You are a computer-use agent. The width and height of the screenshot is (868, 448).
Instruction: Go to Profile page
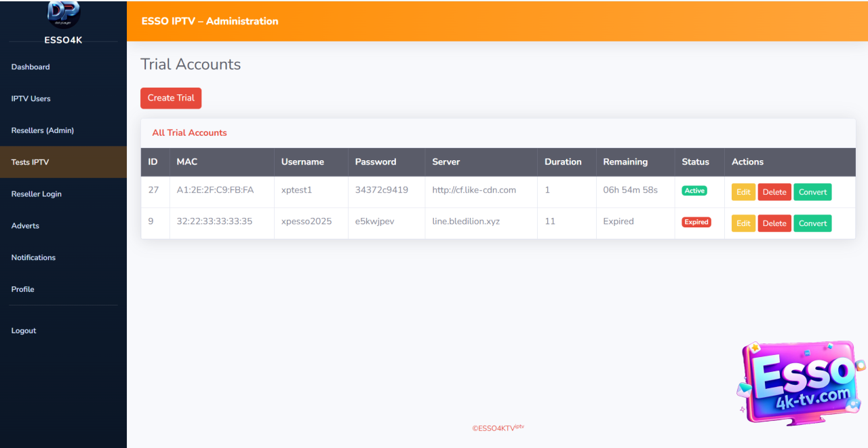(23, 289)
